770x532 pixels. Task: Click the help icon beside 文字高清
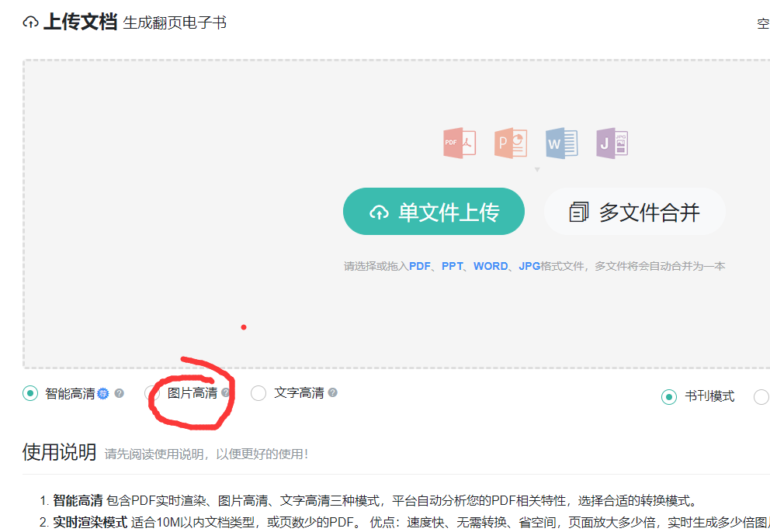tap(332, 392)
